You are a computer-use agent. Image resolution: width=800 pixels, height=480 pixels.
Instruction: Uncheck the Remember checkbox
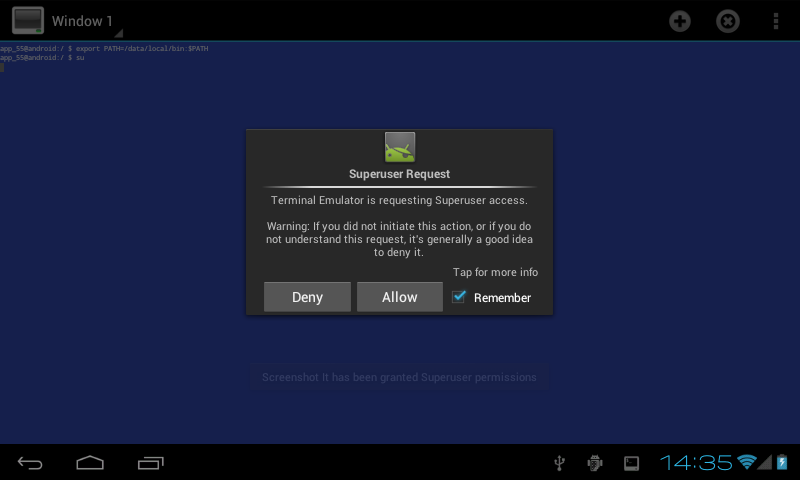[x=459, y=297]
